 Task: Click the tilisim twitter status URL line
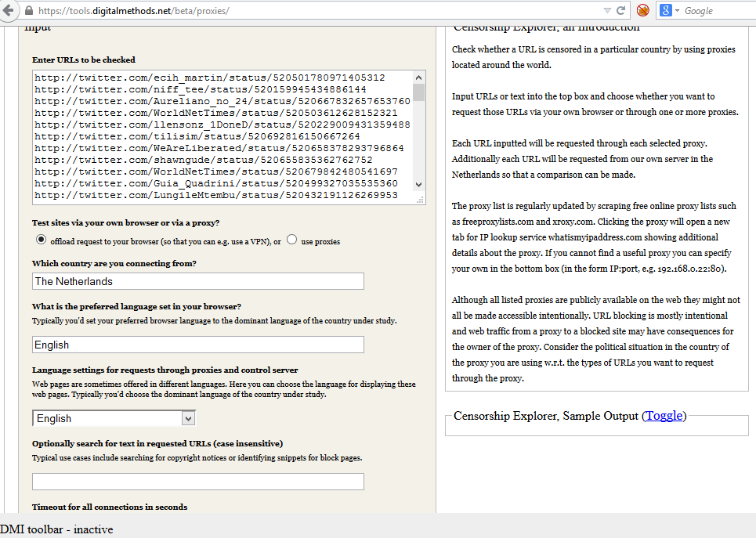click(x=197, y=136)
